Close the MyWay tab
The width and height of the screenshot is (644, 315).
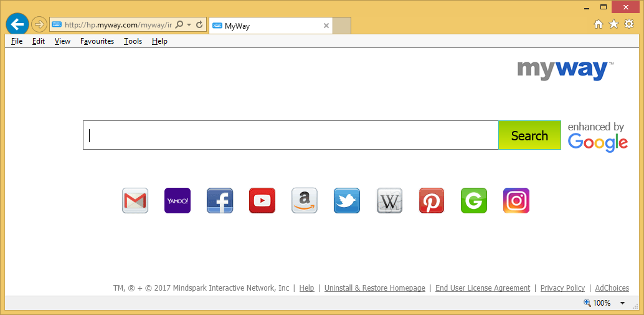(326, 26)
